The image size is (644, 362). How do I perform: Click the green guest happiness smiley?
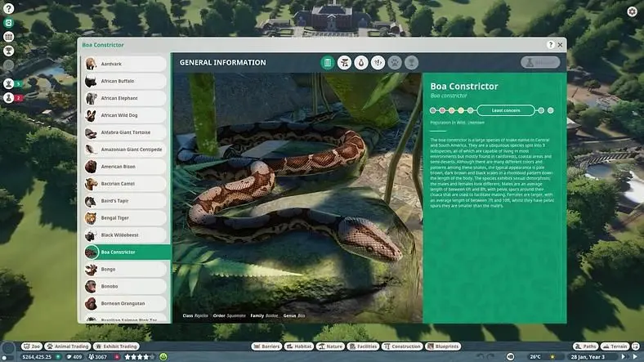tap(163, 357)
